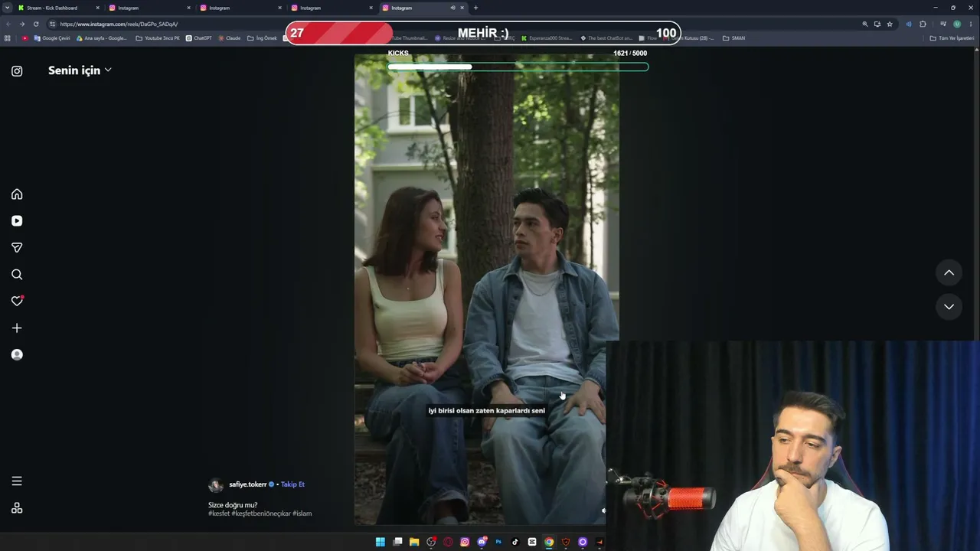Open Instagram direct messages icon

point(17,248)
